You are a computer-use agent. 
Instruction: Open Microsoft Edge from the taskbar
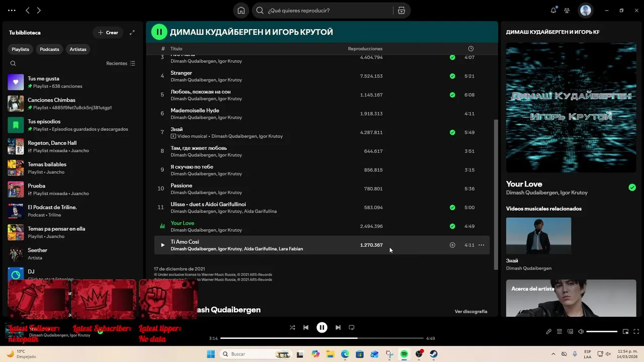[345, 354]
